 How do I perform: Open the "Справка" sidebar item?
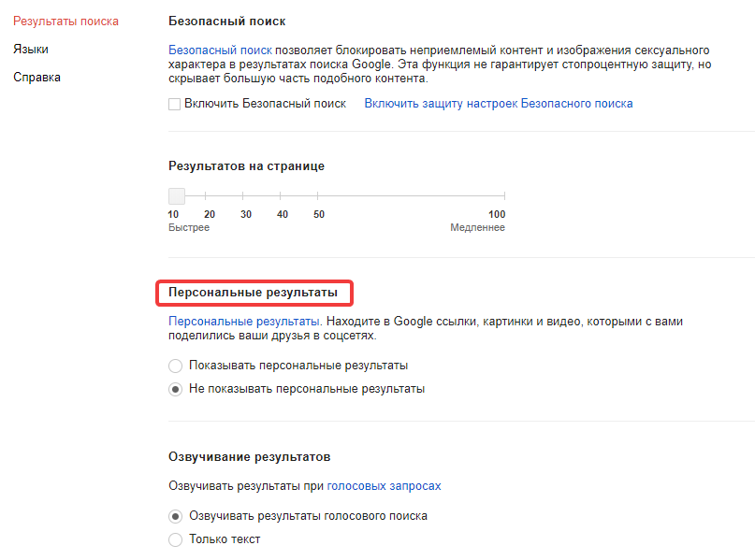(x=36, y=77)
